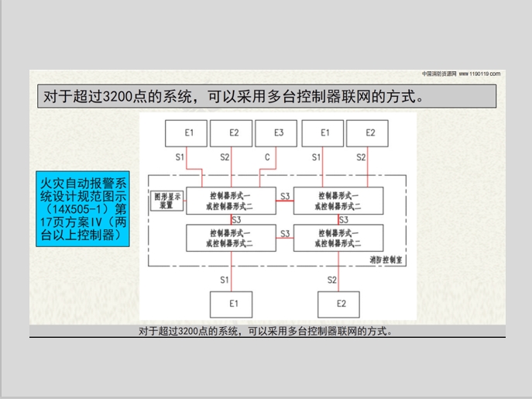Click the rightmost E2 box in top row
Image resolution: width=532 pixels, height=399 pixels.
(370, 132)
